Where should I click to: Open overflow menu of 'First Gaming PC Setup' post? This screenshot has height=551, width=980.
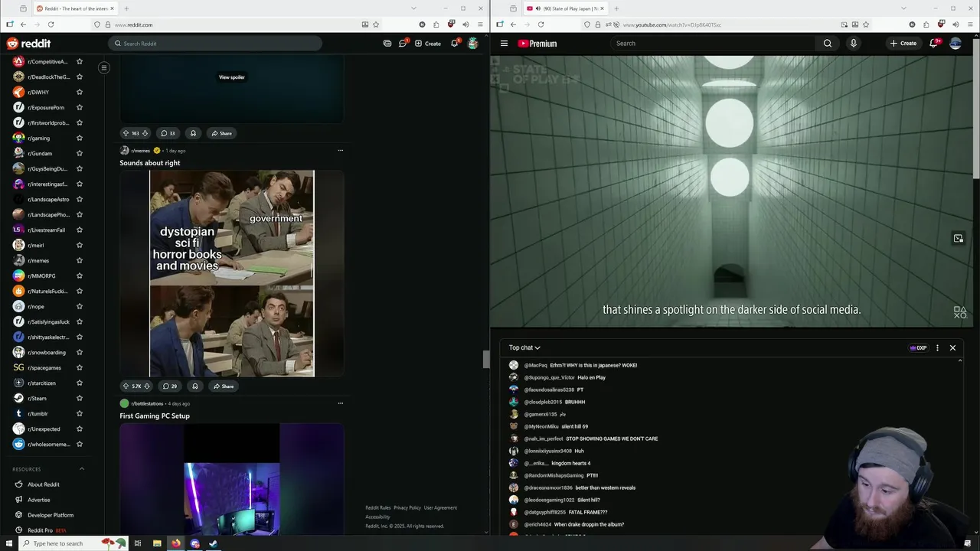[341, 403]
